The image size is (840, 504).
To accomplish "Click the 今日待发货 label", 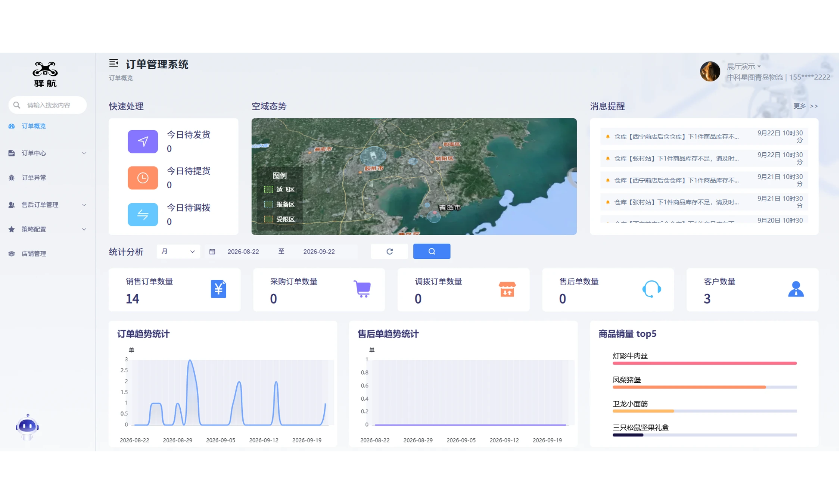I will tap(189, 135).
